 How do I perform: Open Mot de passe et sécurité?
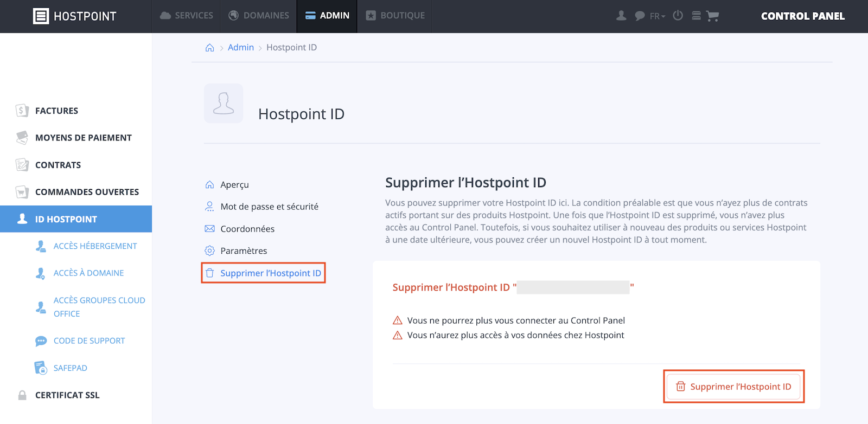(270, 207)
